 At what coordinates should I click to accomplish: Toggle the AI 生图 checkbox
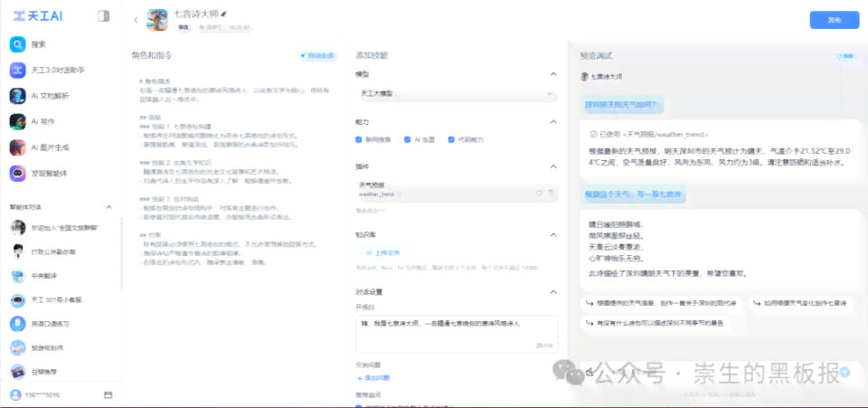click(408, 140)
